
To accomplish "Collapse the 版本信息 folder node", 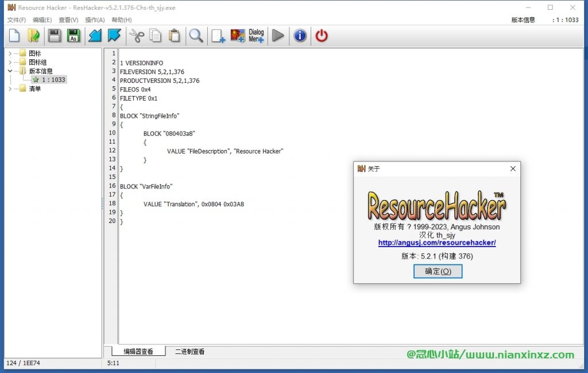I will pyautogui.click(x=10, y=71).
